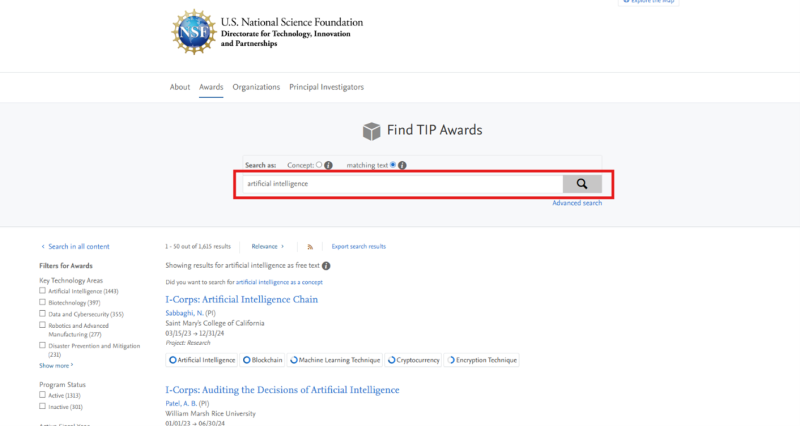Click the Artificial Intelligence fingerprint tag

(202, 360)
